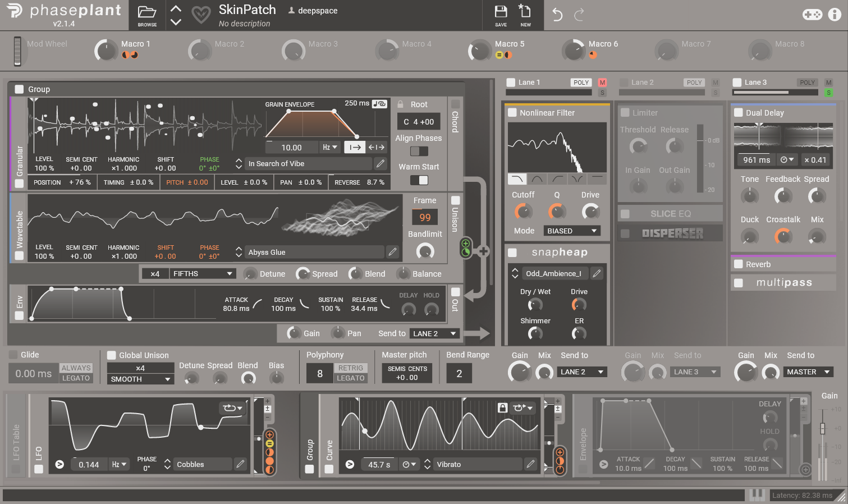Click the game controller icon
Image resolution: width=848 pixels, height=504 pixels.
point(812,14)
